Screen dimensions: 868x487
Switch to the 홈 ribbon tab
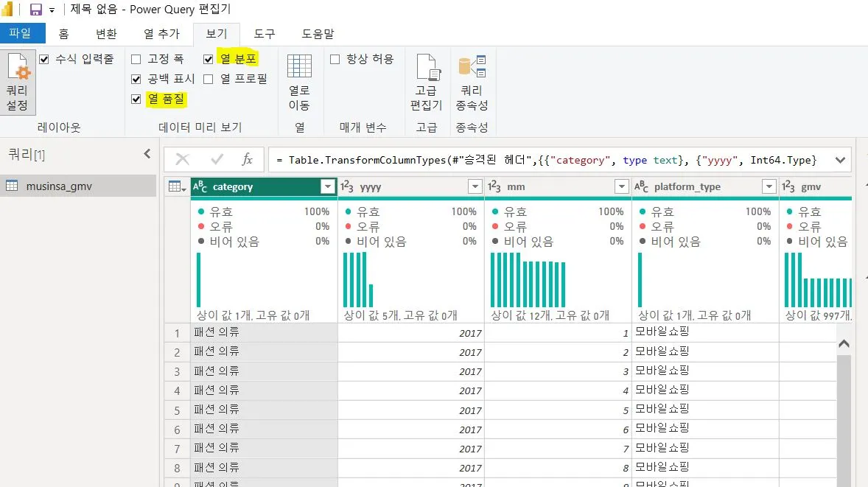(64, 34)
